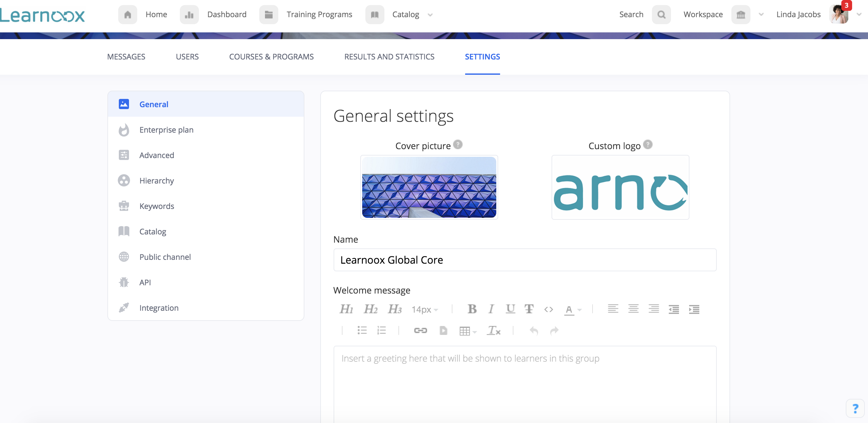The image size is (868, 423).
Task: Click the bulleted list icon
Action: (x=362, y=330)
